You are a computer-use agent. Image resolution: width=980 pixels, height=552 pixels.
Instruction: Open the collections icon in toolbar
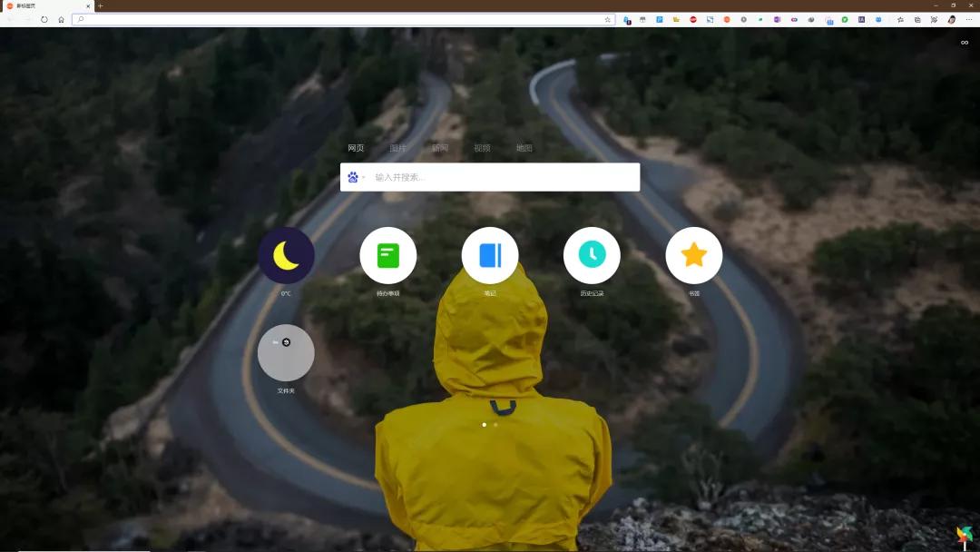(917, 19)
